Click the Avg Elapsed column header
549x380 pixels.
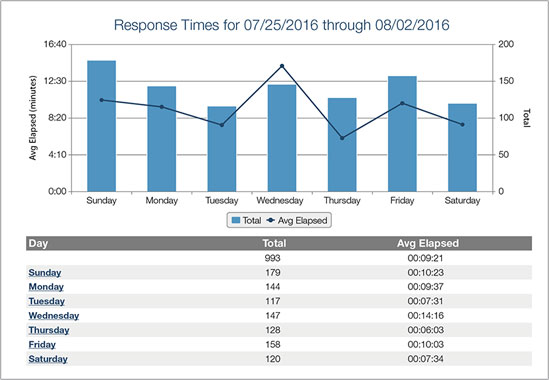pos(428,243)
